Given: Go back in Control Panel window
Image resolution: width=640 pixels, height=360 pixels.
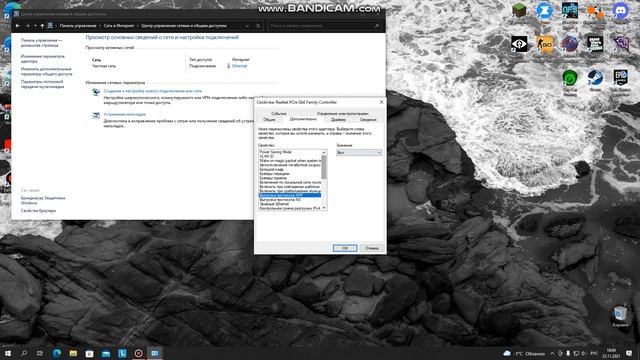Looking at the screenshot, I should (18, 26).
